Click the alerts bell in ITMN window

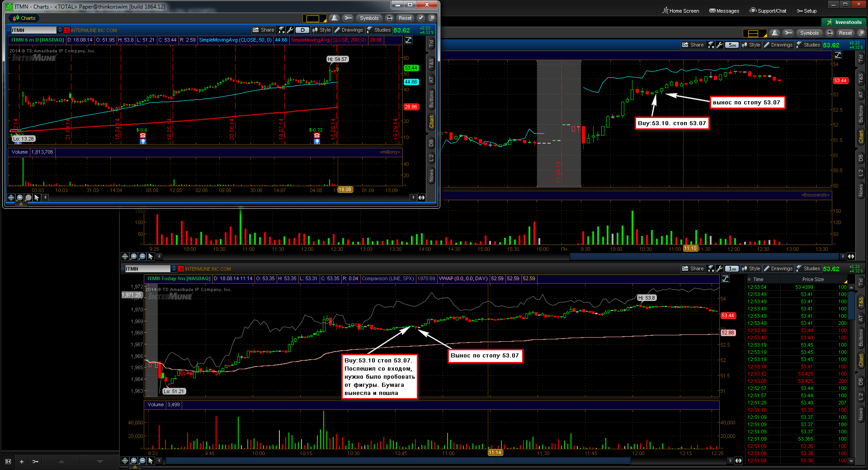(x=335, y=18)
